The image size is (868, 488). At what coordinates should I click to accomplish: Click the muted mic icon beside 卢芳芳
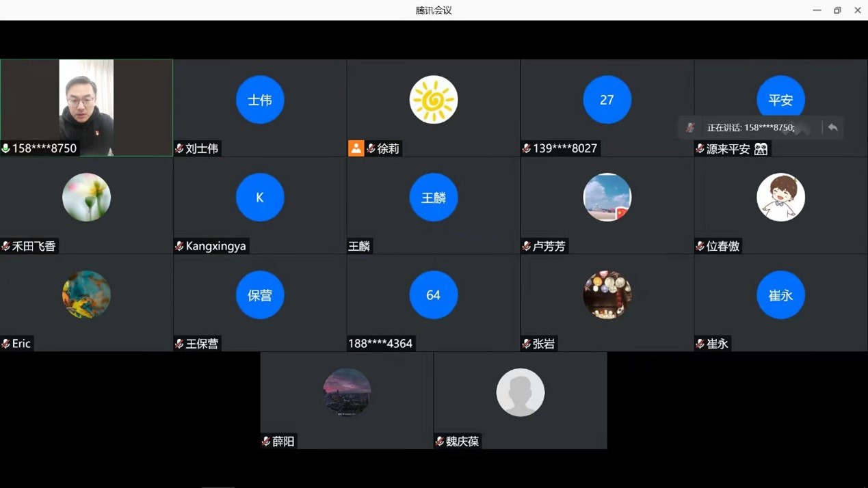(x=527, y=246)
